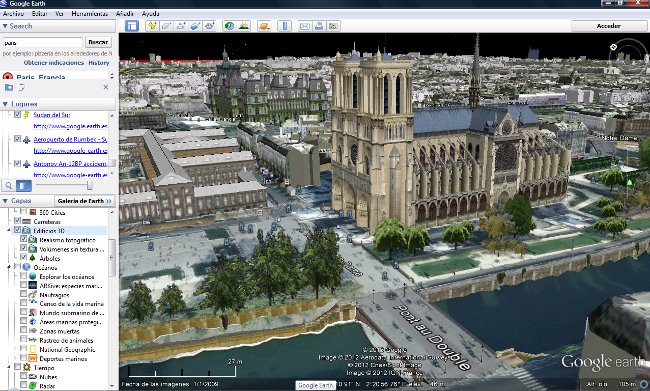Toggle sunlight across the landscape icon
This screenshot has height=391, width=650.
244,26
